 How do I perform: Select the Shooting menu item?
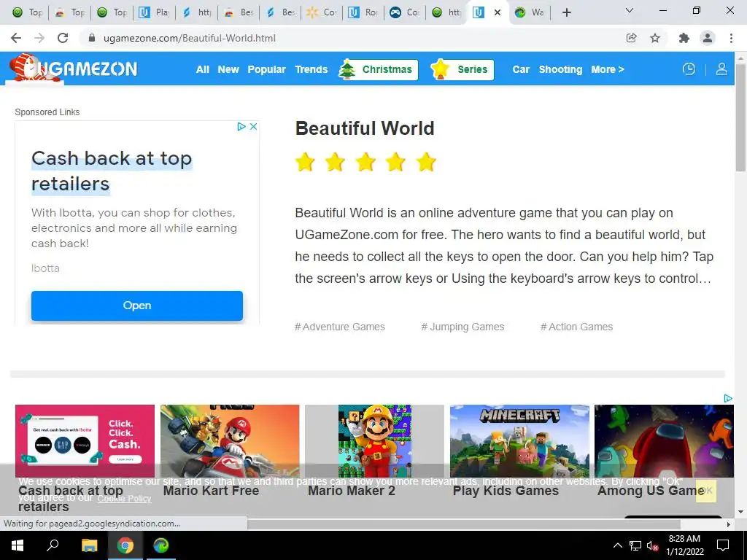click(560, 69)
